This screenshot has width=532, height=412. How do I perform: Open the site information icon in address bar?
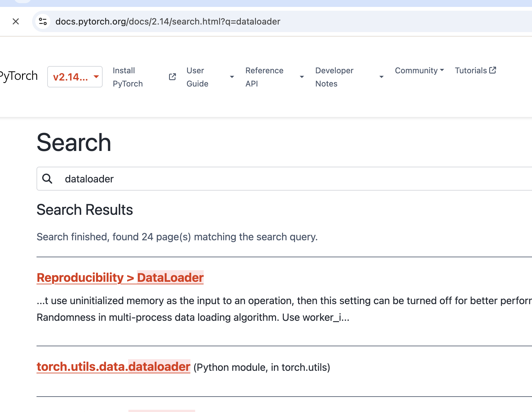[x=43, y=21]
